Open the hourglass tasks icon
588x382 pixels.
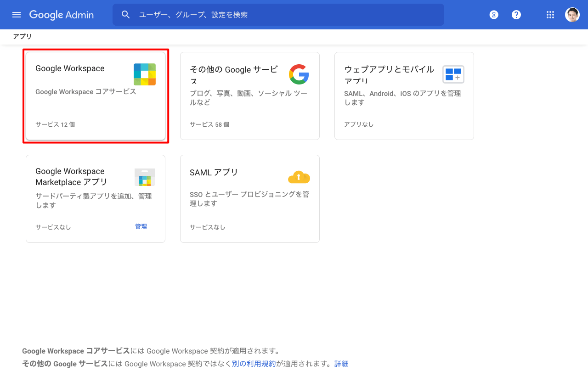pos(494,15)
